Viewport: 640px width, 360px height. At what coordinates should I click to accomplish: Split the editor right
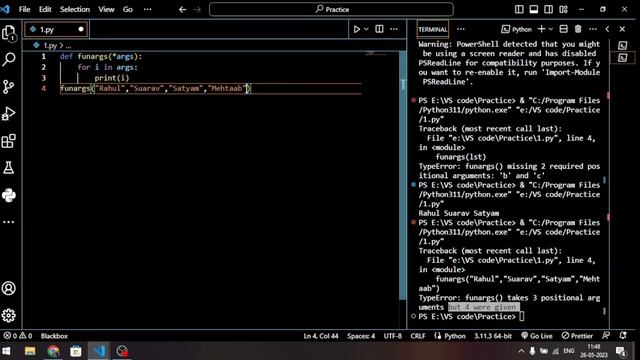pos(379,29)
